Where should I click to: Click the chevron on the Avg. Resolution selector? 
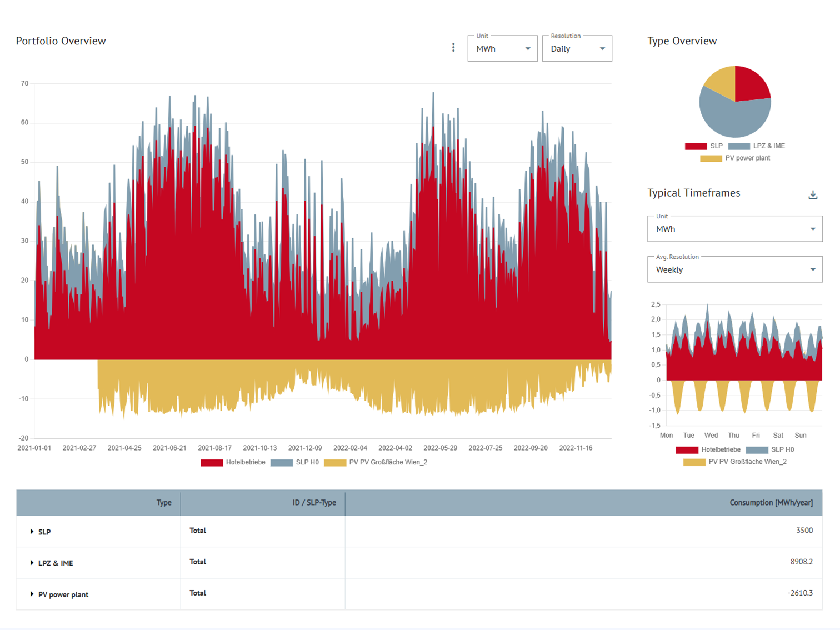(812, 269)
